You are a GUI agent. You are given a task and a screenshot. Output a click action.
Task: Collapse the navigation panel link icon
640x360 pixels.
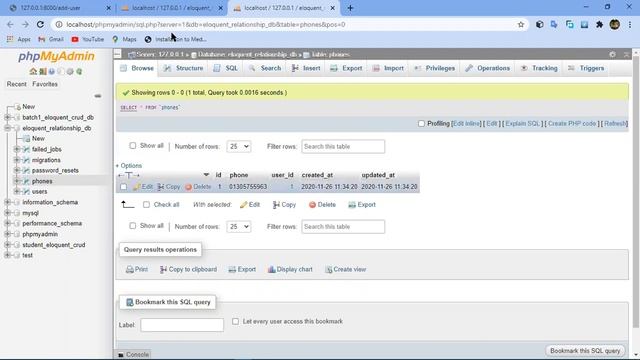(98, 96)
